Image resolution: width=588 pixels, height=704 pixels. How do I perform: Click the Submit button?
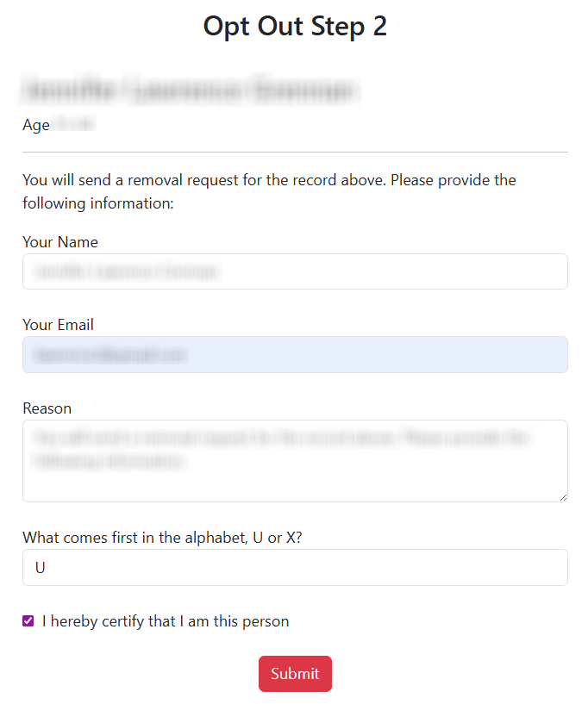(295, 674)
